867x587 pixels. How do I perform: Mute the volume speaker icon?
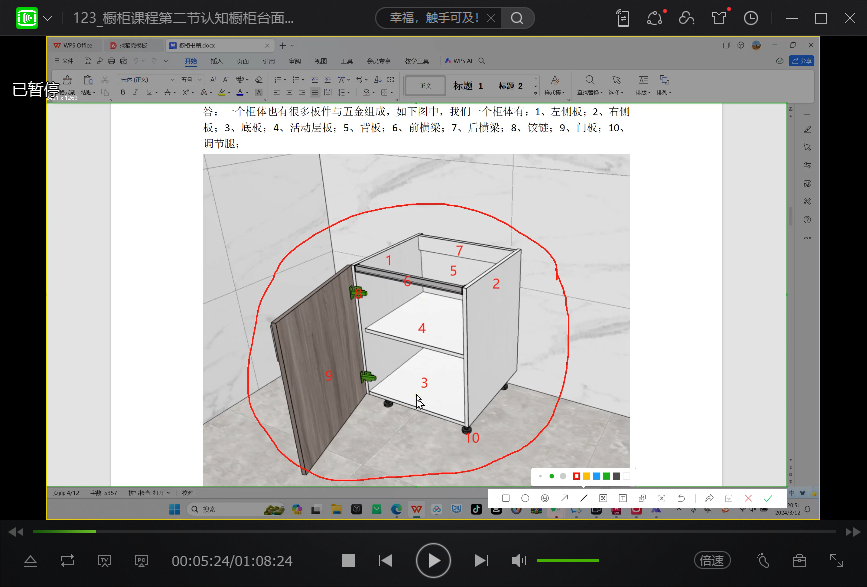coord(518,561)
